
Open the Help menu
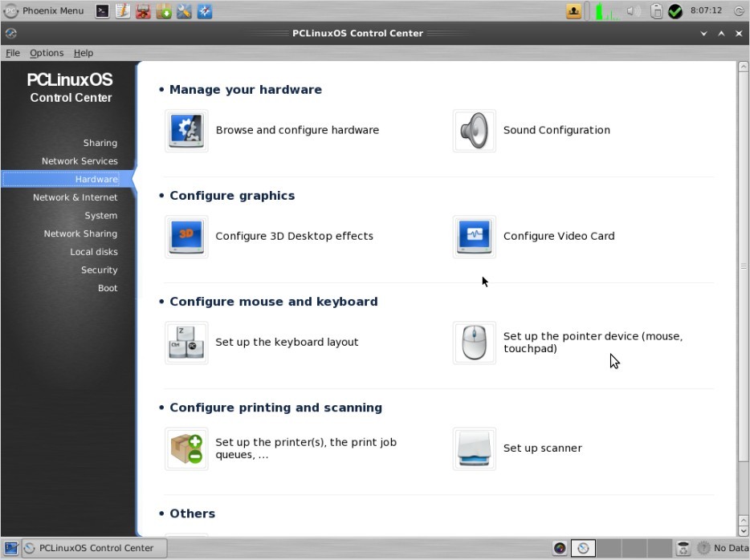point(84,53)
